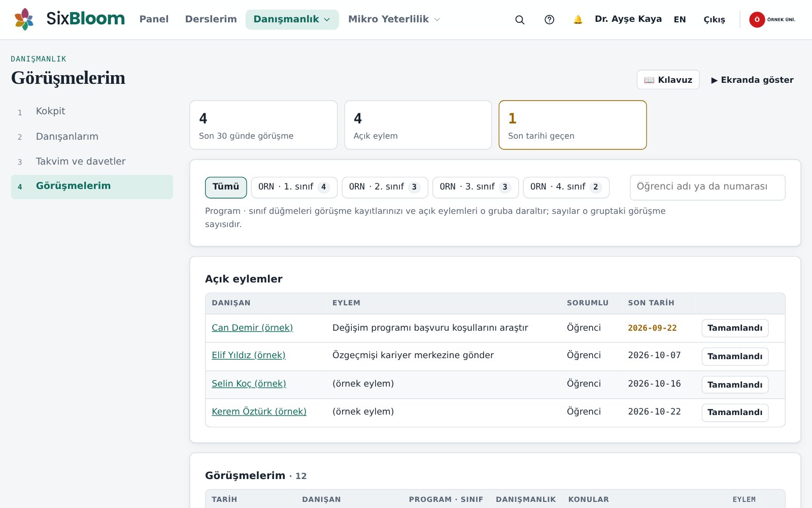The height and width of the screenshot is (508, 812).
Task: Open help via the question mark icon
Action: point(549,20)
